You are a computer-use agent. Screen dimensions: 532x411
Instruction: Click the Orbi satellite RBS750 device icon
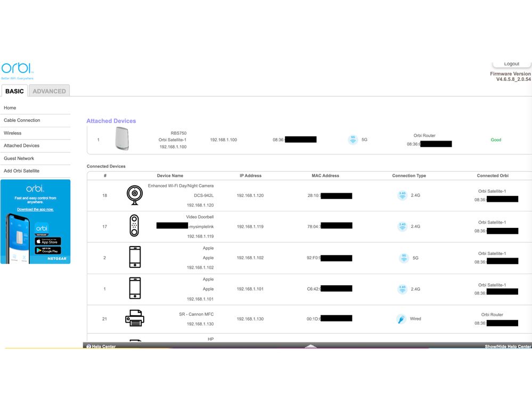pyautogui.click(x=122, y=139)
